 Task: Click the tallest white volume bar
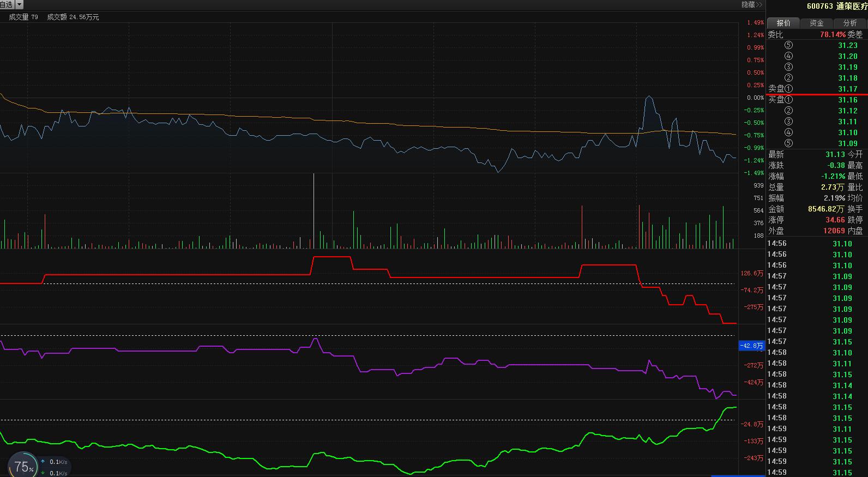pyautogui.click(x=314, y=211)
